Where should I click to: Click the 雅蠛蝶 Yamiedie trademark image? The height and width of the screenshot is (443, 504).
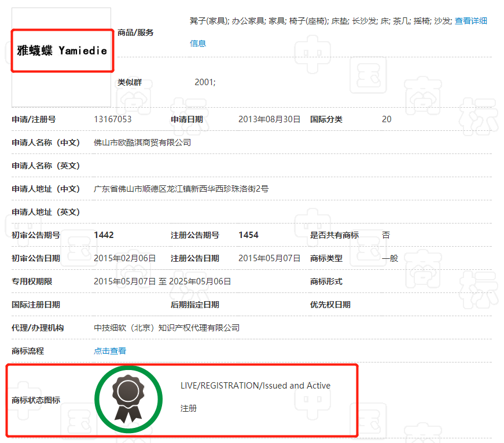point(62,50)
